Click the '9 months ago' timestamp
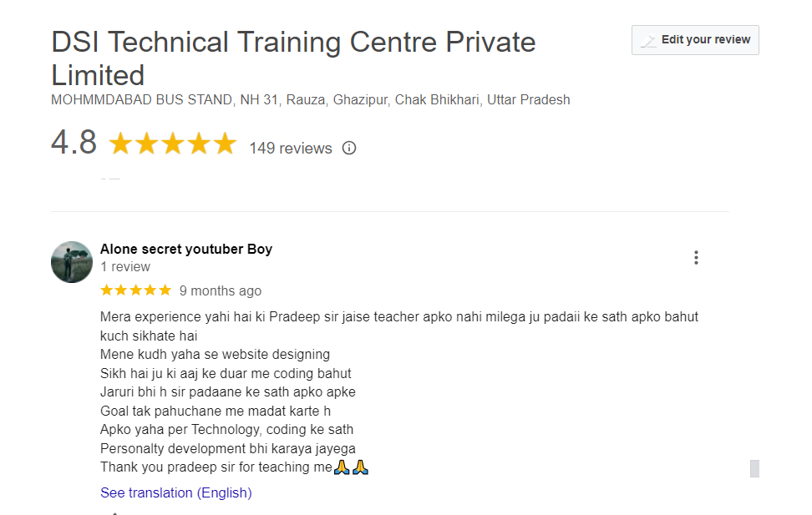This screenshot has width=812, height=515. click(x=221, y=291)
